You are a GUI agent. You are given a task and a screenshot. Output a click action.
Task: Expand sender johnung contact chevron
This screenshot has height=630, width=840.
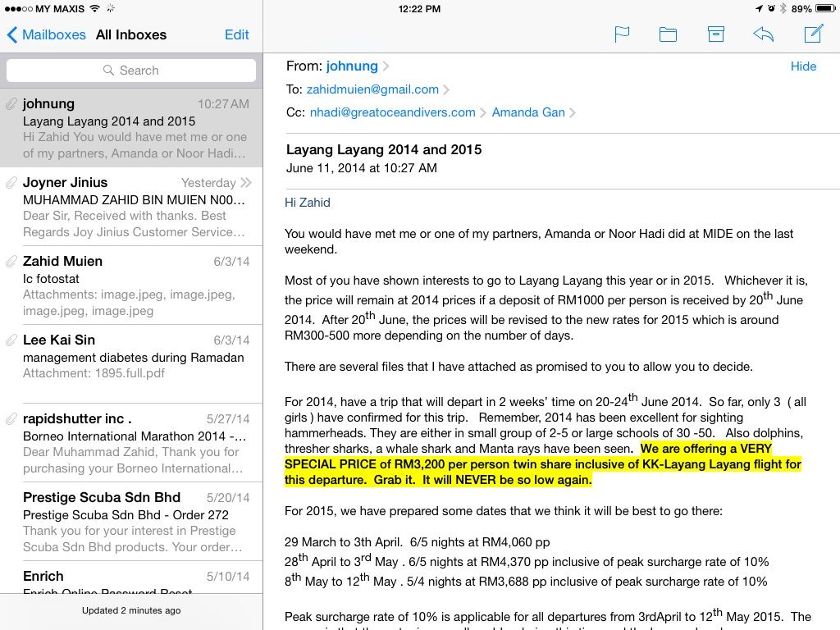point(386,66)
